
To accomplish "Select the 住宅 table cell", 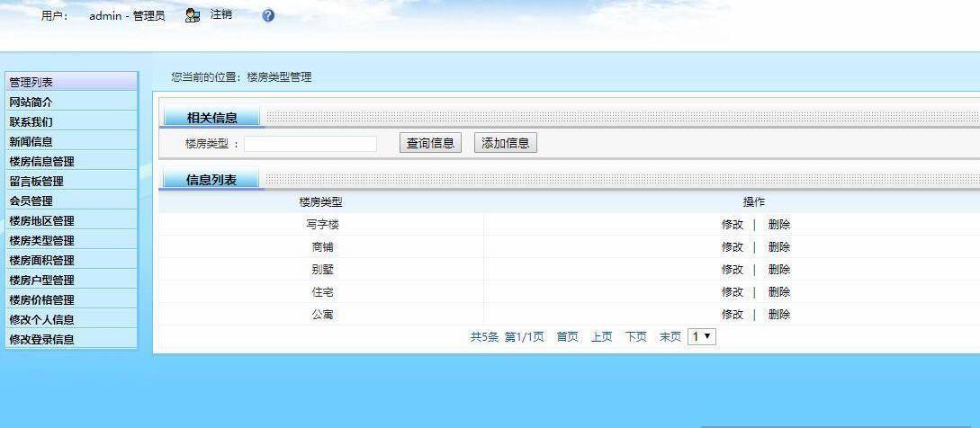I will click(321, 292).
